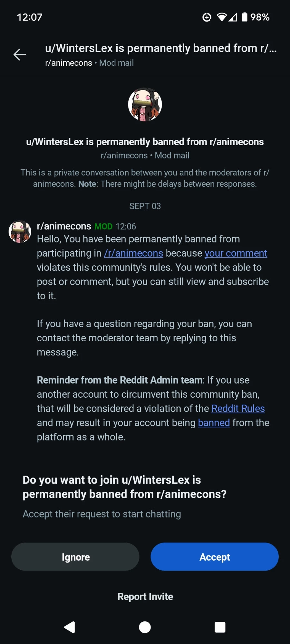Image resolution: width=290 pixels, height=644 pixels.
Task: Tap the battery icon in status bar
Action: pos(245,17)
